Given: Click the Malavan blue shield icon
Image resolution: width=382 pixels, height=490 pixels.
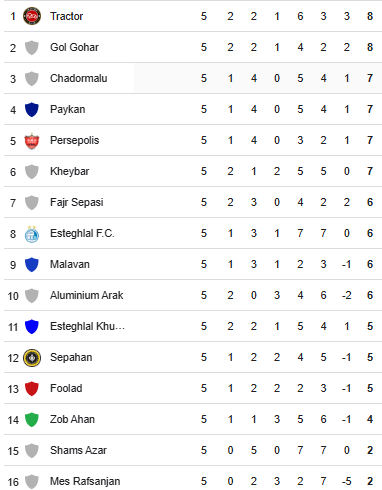Looking at the screenshot, I should 32,265.
